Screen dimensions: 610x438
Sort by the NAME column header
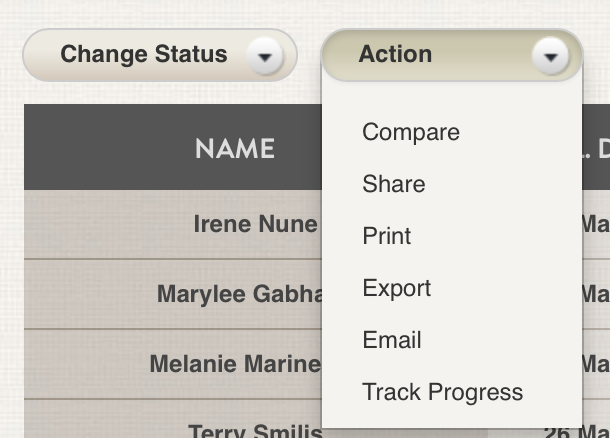235,149
